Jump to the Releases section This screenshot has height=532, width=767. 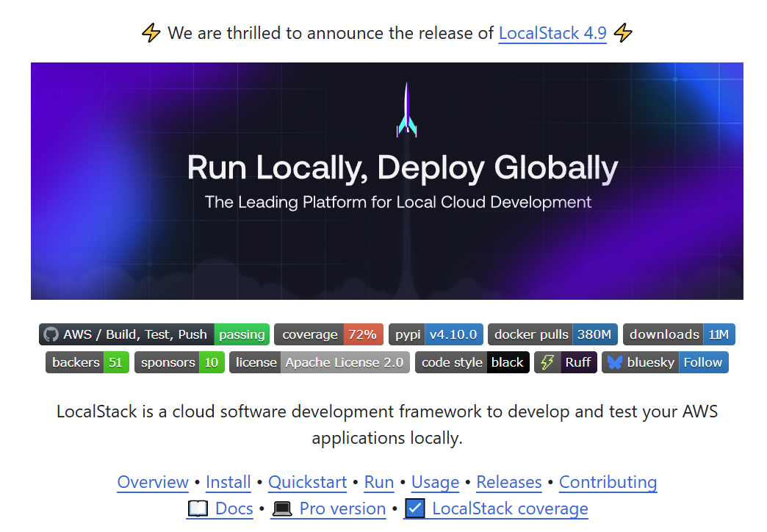[x=508, y=482]
